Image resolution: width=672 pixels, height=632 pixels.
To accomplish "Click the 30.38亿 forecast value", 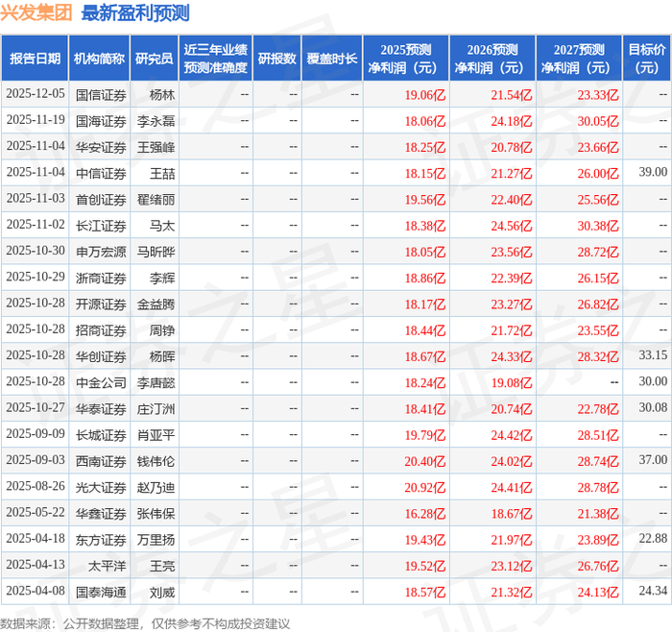I will pos(598,226).
